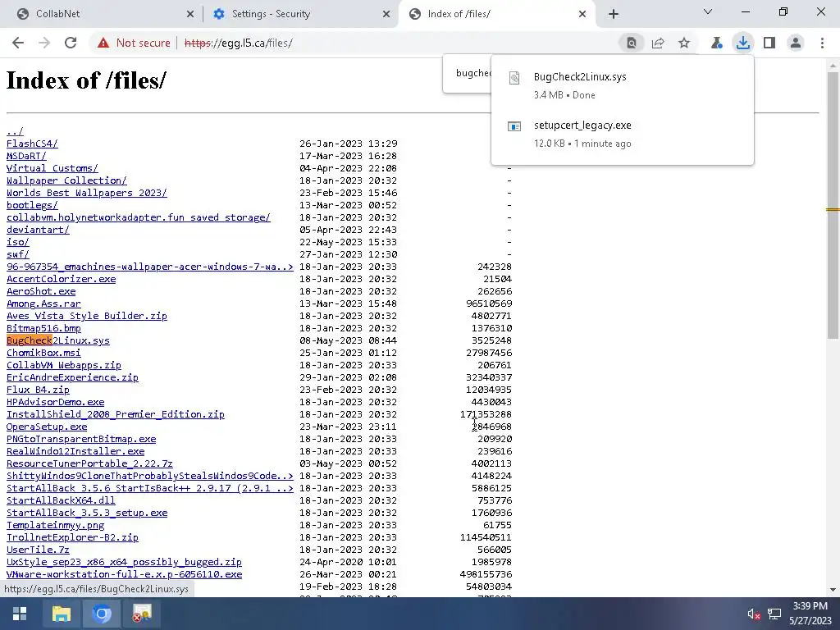The image size is (840, 630).
Task: Open the Chrome Labs flask icon
Action: tap(716, 43)
